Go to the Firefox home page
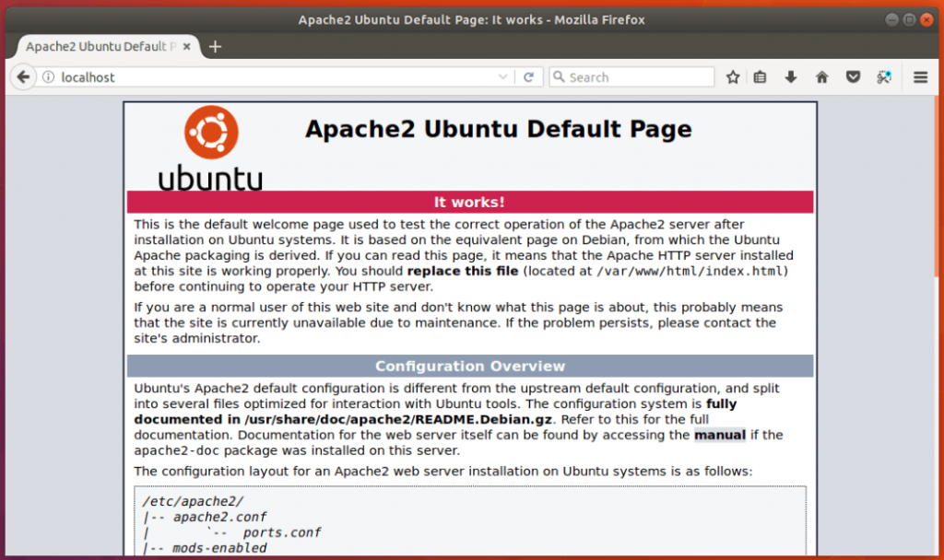Screen dimensions: 944x560 coord(822,77)
